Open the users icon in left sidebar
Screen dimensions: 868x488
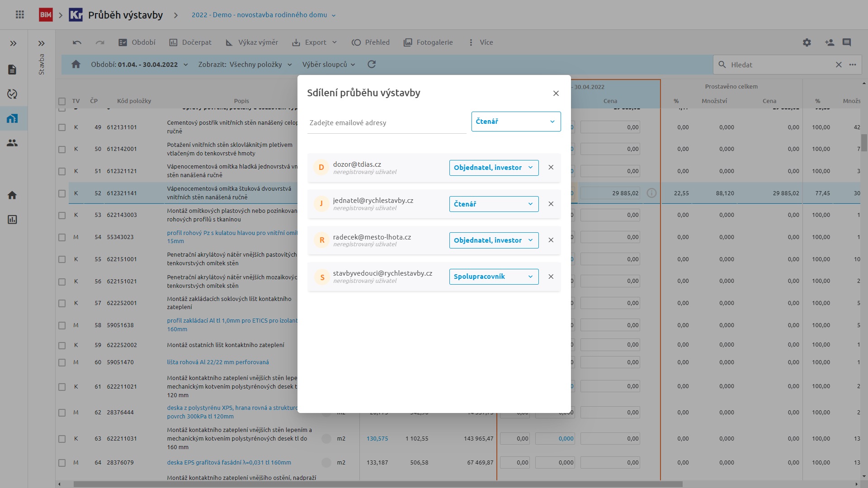point(12,143)
